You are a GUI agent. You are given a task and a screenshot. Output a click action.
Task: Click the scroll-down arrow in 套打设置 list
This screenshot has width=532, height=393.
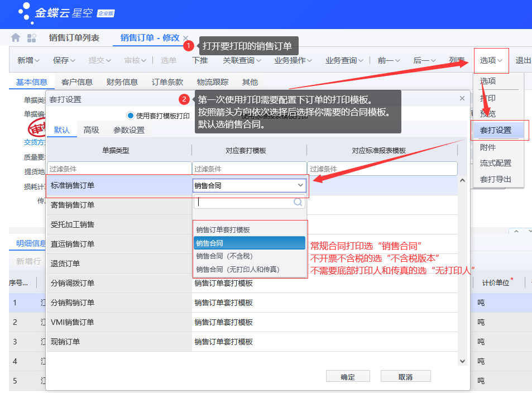pyautogui.click(x=462, y=361)
